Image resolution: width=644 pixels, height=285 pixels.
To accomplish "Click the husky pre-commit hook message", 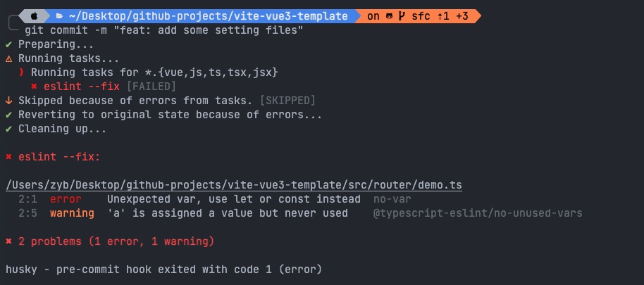I will click(163, 270).
